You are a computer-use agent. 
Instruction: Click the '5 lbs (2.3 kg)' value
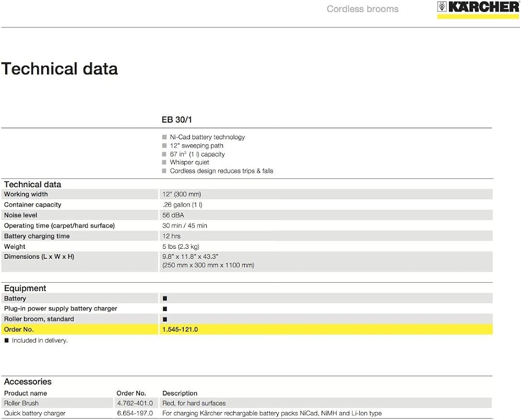[181, 247]
